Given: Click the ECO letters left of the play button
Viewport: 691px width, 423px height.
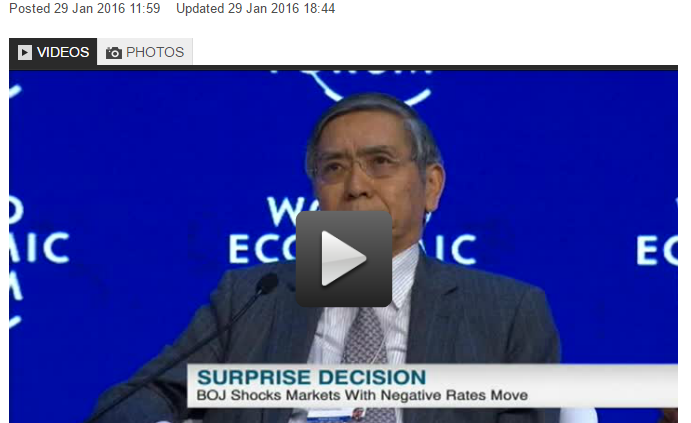Looking at the screenshot, I should 262,249.
